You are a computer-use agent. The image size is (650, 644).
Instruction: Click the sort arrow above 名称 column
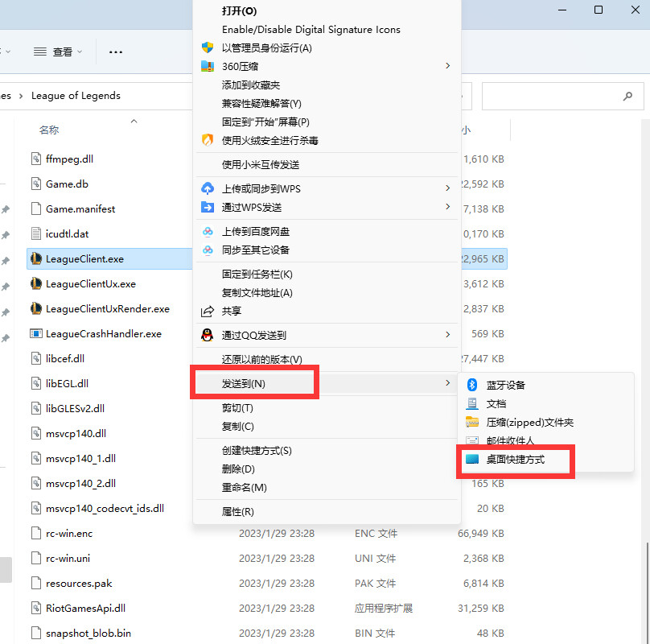pos(134,122)
